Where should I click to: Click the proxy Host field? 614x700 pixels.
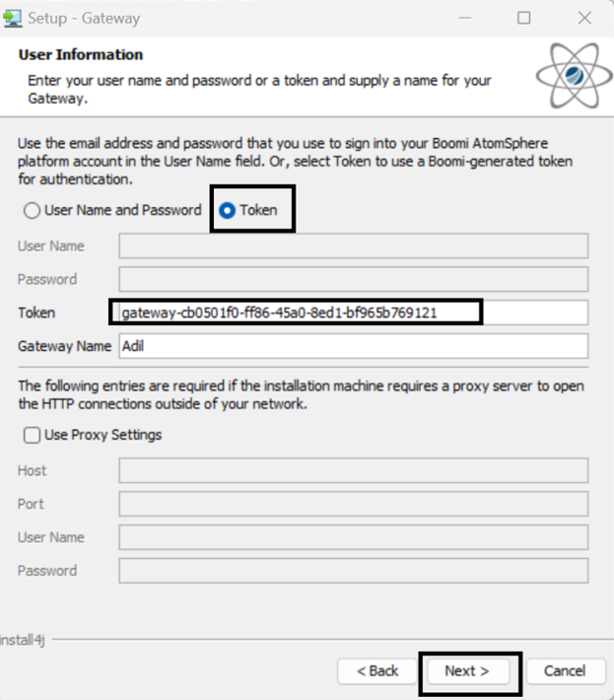point(353,470)
